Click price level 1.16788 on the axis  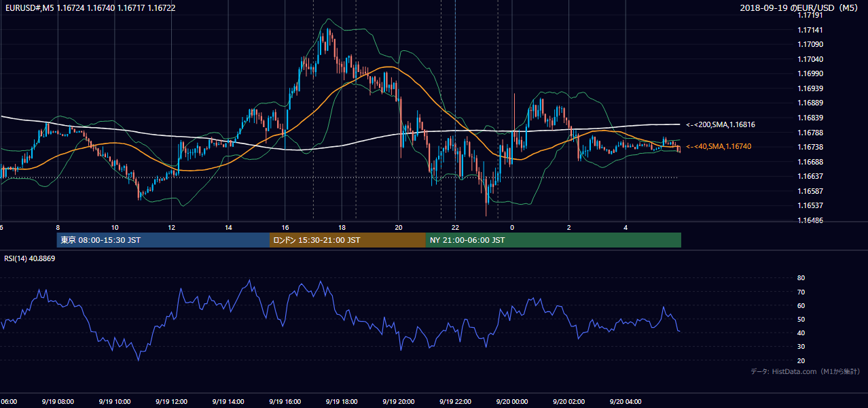[x=811, y=133]
